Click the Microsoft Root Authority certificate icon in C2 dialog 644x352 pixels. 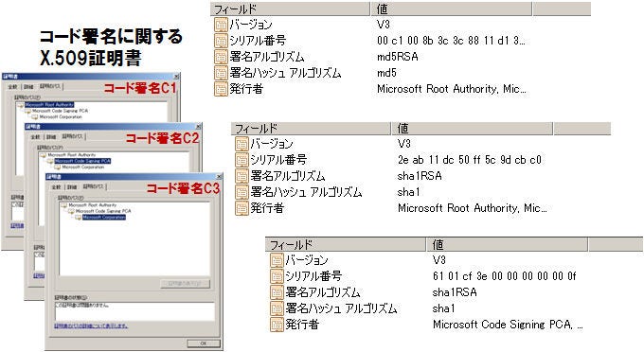pyautogui.click(x=44, y=155)
